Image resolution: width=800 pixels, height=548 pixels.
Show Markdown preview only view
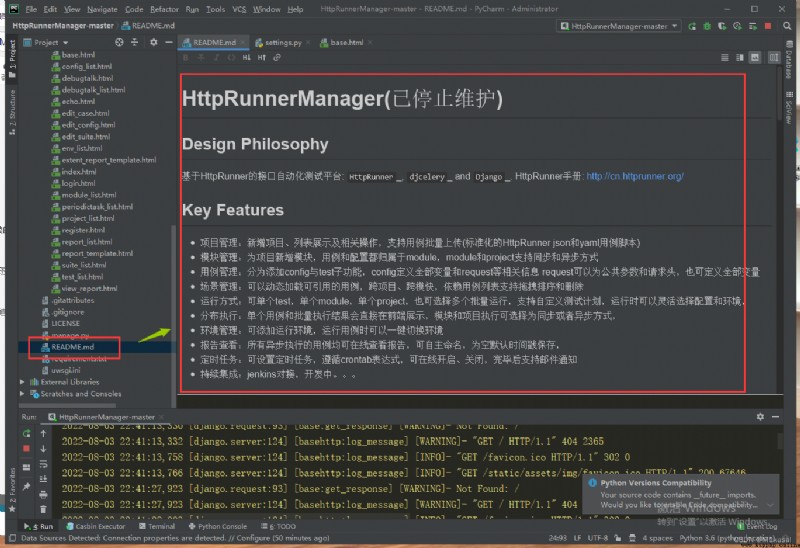pos(755,58)
